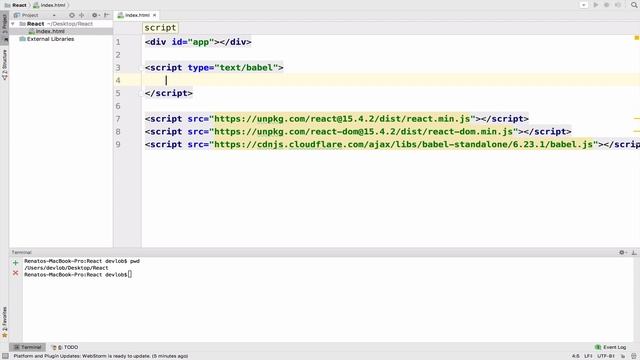The height and width of the screenshot is (360, 640).
Task: Click the fold marker at line 5
Action: point(141,93)
